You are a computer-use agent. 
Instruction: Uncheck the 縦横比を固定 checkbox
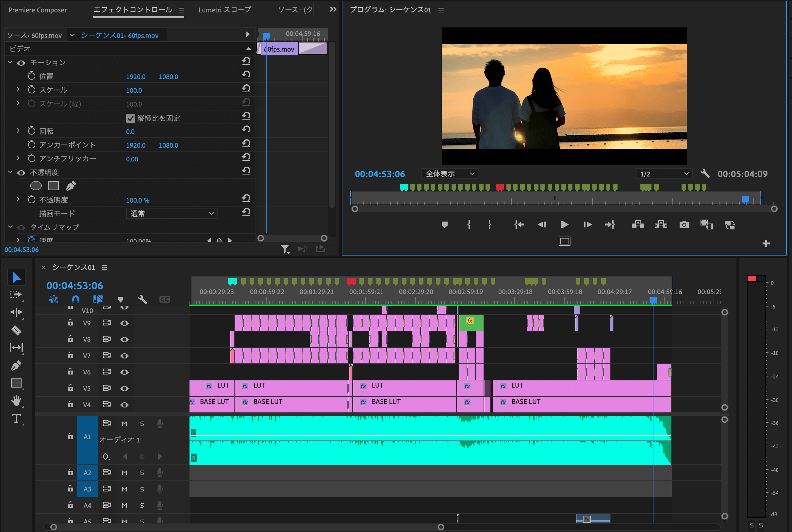click(x=131, y=118)
